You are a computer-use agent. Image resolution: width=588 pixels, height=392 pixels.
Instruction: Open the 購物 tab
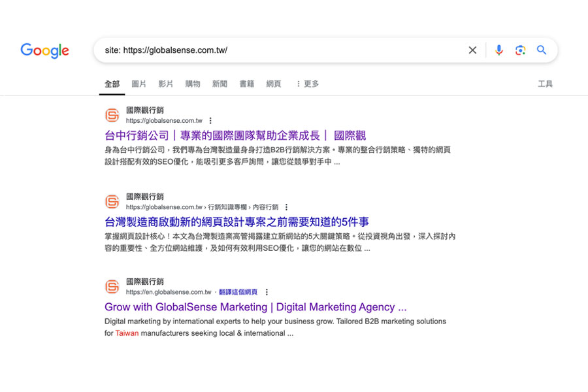coord(193,84)
